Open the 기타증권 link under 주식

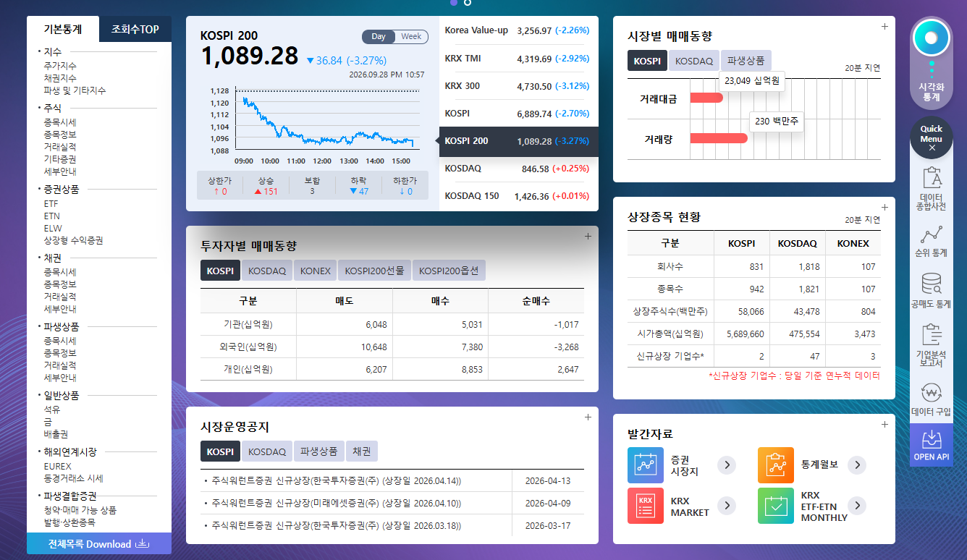(x=60, y=159)
